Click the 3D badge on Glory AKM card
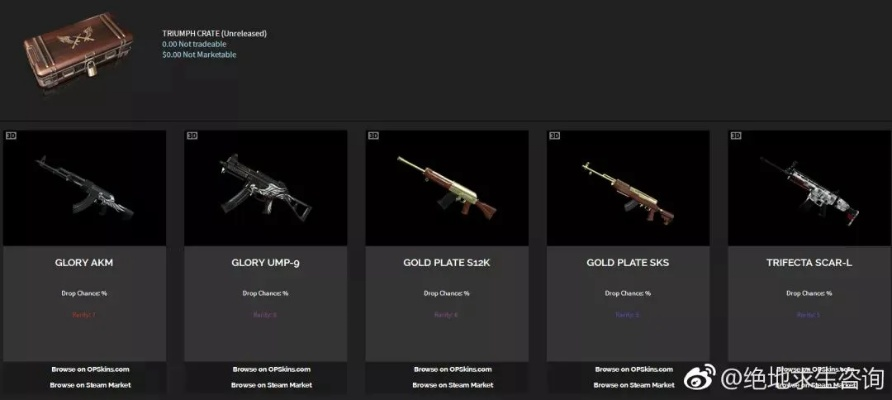The image size is (892, 400). (10, 135)
